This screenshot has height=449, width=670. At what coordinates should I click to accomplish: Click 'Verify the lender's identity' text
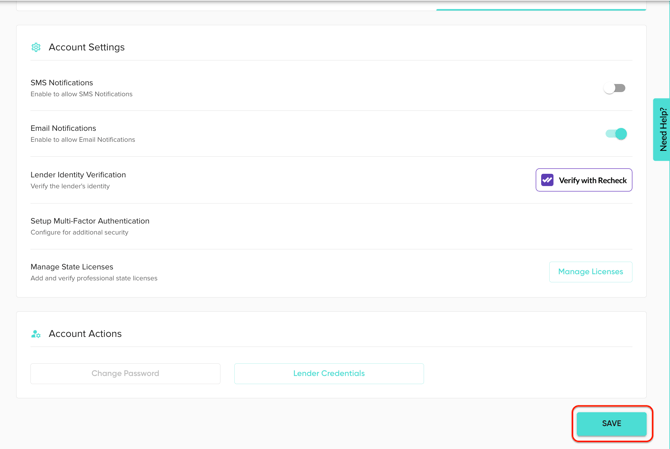pyautogui.click(x=70, y=186)
